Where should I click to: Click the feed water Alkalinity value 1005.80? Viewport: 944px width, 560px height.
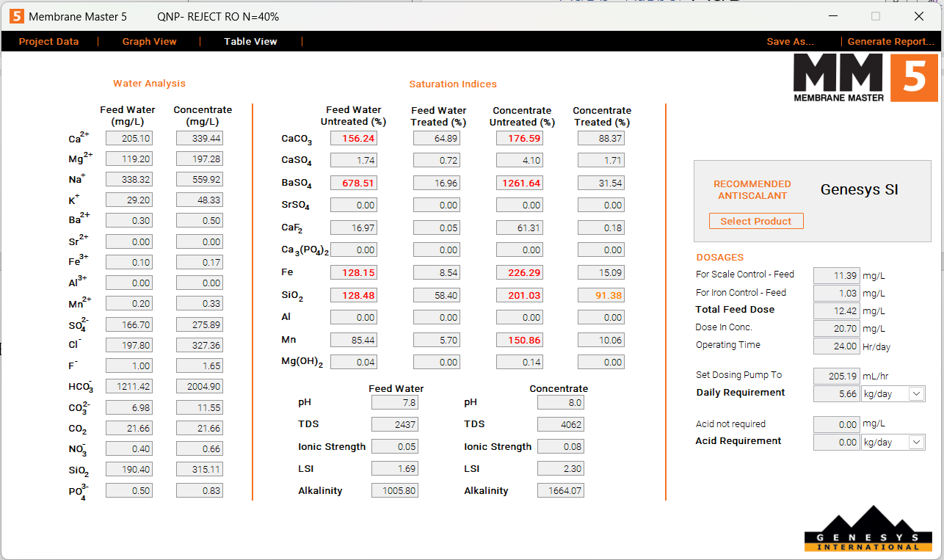click(x=395, y=490)
